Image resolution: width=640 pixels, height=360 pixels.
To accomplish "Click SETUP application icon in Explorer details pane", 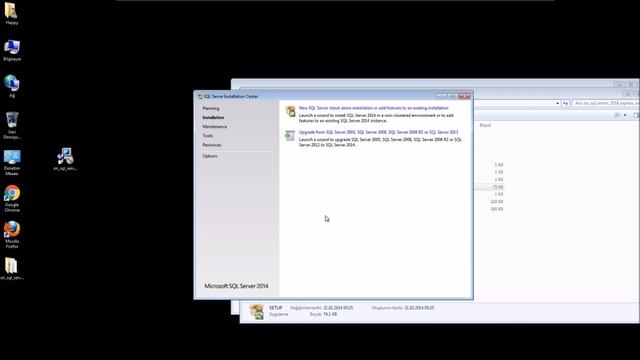I will 257,311.
